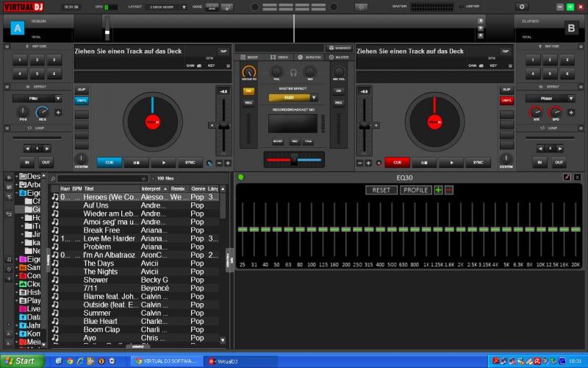Screen dimensions: 588x368
Task: Click the green plus icon in EQ30
Action: point(438,190)
